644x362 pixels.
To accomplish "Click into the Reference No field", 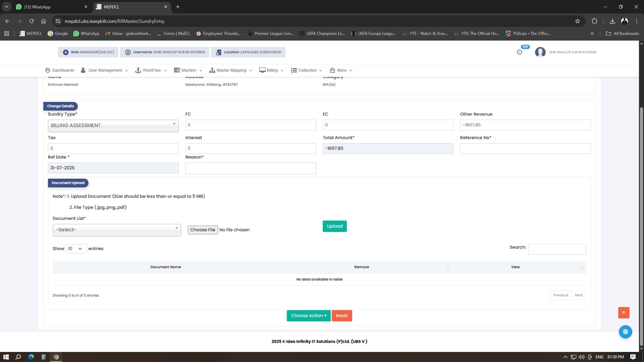I will tap(525, 148).
